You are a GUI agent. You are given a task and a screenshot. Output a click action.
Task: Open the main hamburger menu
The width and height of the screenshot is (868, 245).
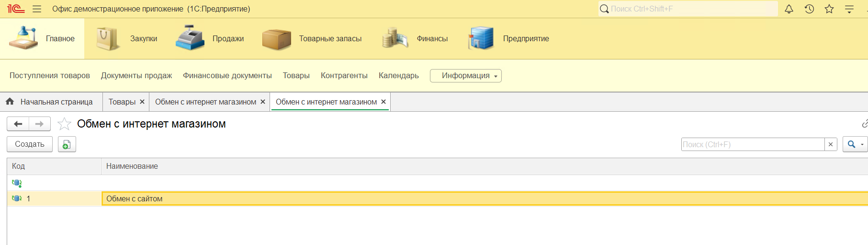coord(37,9)
